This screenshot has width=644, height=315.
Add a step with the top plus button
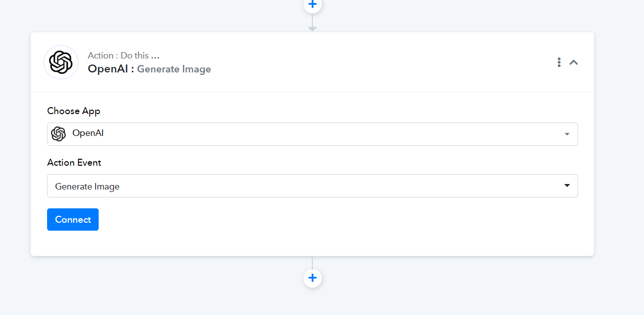coord(312,4)
